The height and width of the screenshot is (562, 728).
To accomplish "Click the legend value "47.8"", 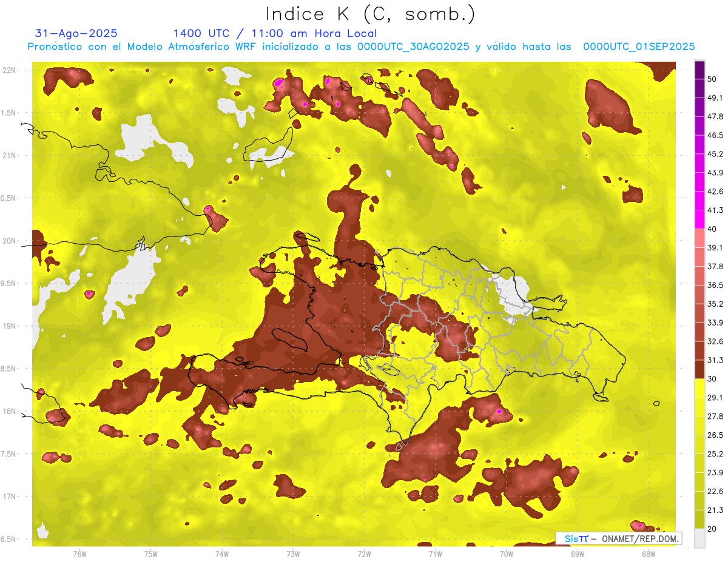I will pos(715,116).
